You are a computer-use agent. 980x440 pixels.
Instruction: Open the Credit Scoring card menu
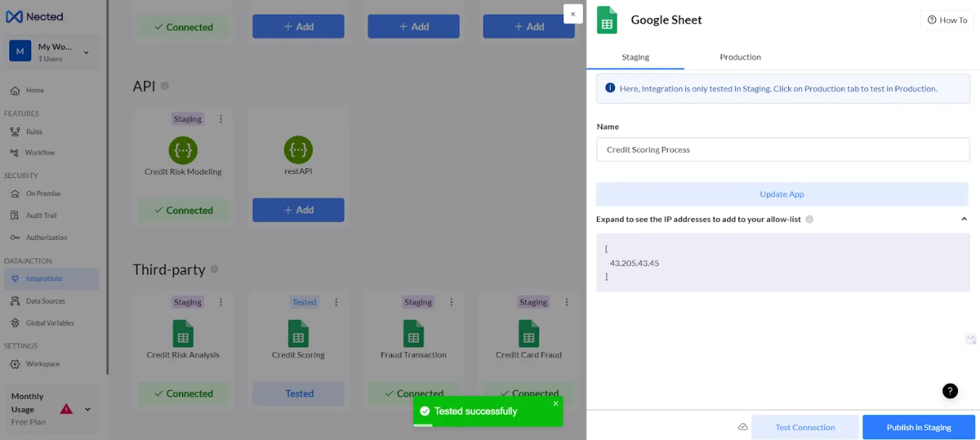[336, 302]
